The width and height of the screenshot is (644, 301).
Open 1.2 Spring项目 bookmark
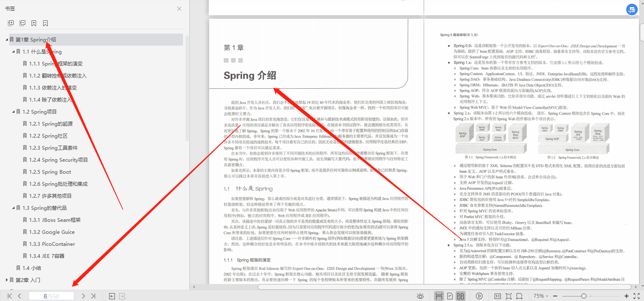point(39,112)
